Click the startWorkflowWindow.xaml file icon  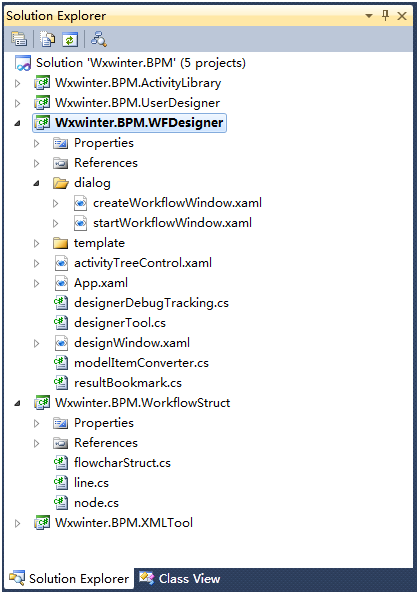coord(80,223)
